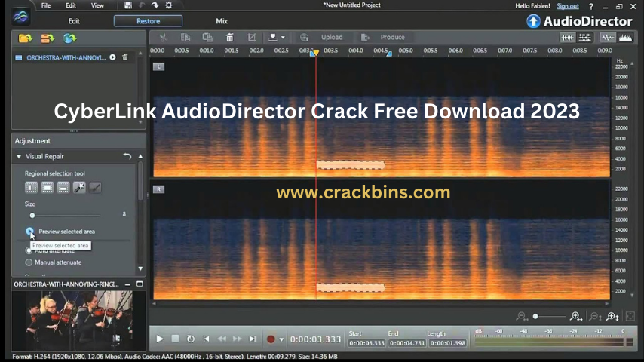Toggle the R channel label button
This screenshot has height=362, width=644.
coord(158,189)
